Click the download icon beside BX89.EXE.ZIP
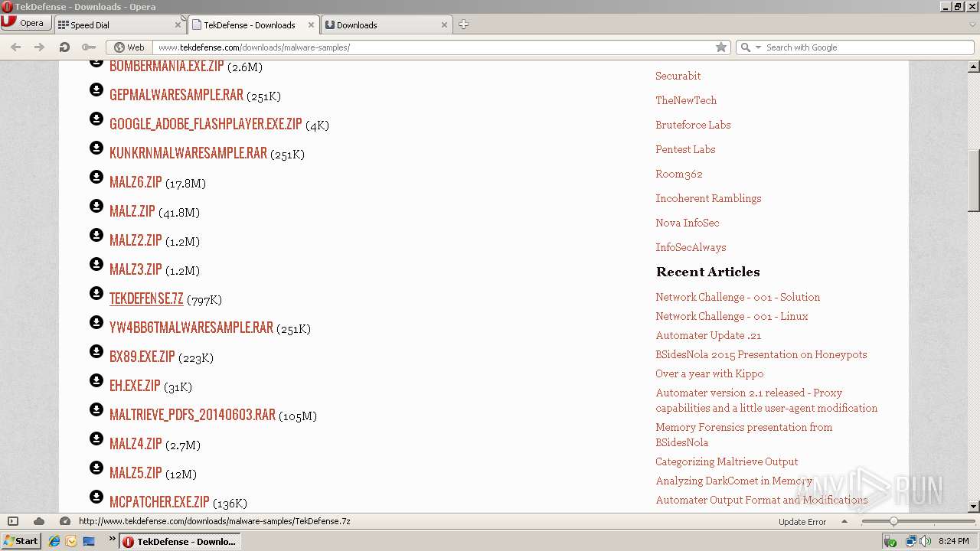This screenshot has height=551, width=980. [x=96, y=351]
